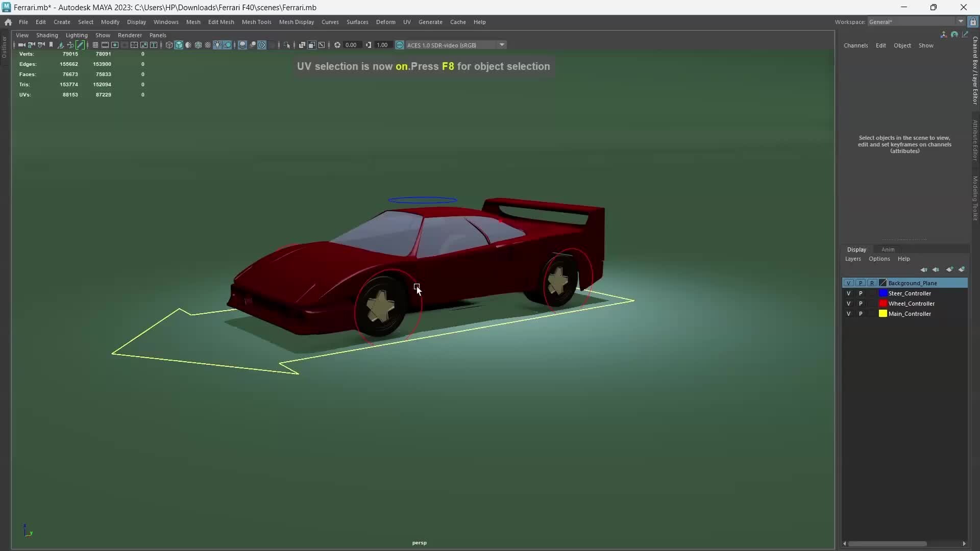Open the Channels menu in Channel Box
This screenshot has height=551, width=980.
[x=855, y=45]
